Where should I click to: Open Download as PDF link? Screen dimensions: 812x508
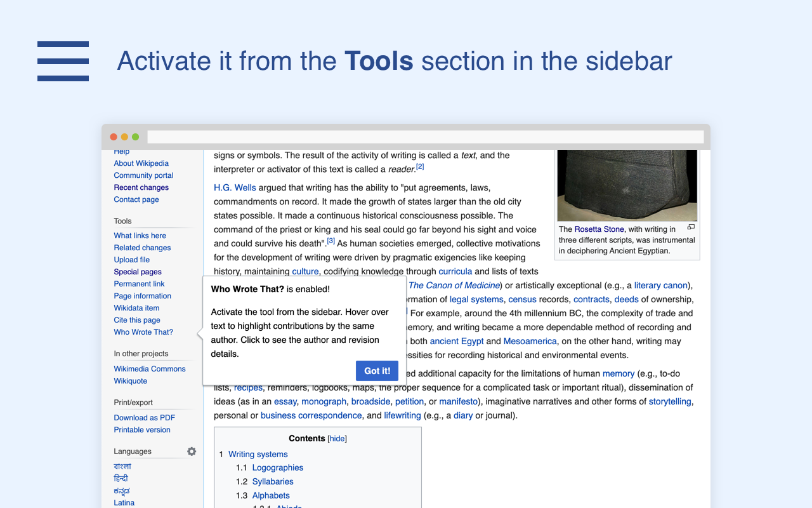(x=144, y=418)
